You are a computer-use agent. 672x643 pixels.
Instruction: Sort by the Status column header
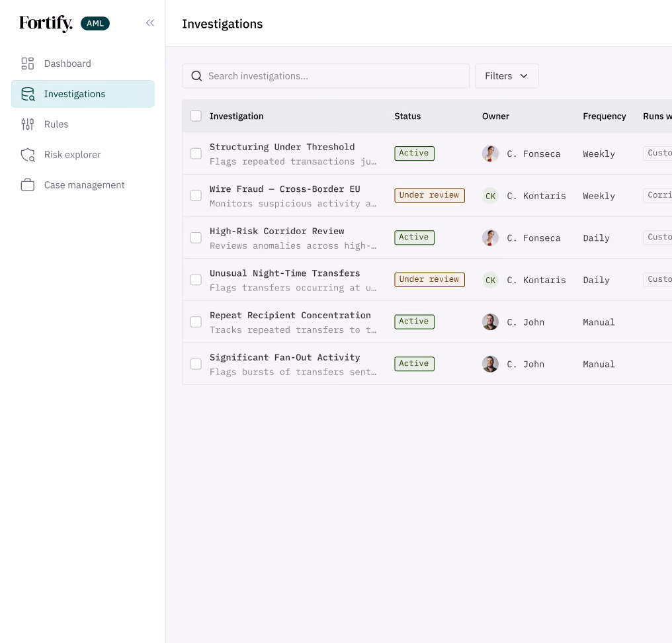click(x=407, y=116)
